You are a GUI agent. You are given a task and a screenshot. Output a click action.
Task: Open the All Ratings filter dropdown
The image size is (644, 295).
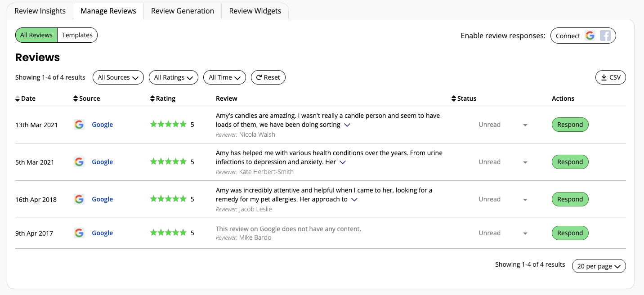[x=174, y=77]
